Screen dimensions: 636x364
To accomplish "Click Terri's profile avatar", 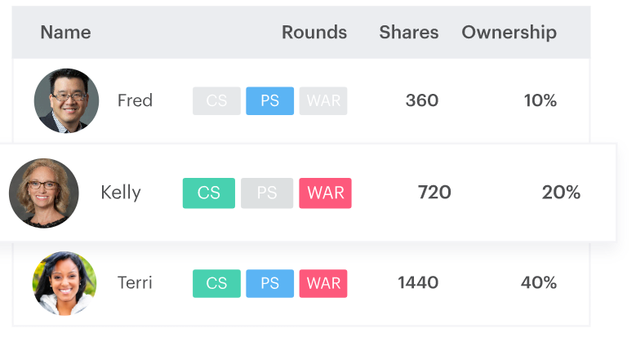I will point(64,283).
